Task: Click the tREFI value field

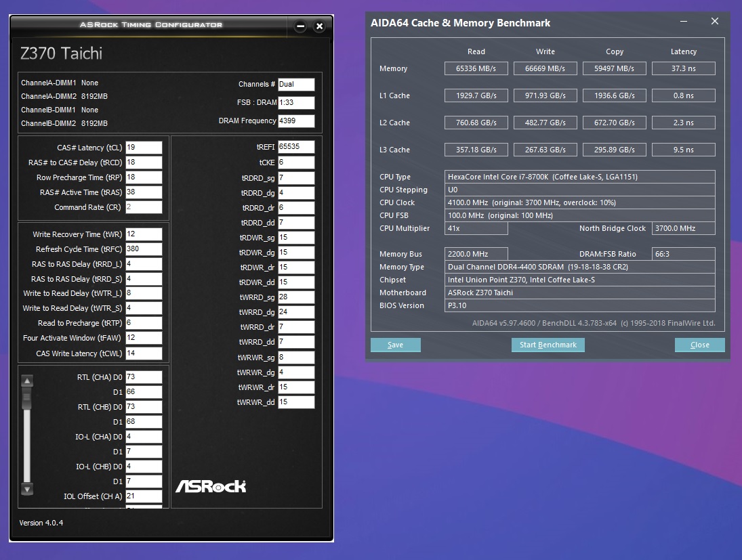Action: tap(296, 147)
